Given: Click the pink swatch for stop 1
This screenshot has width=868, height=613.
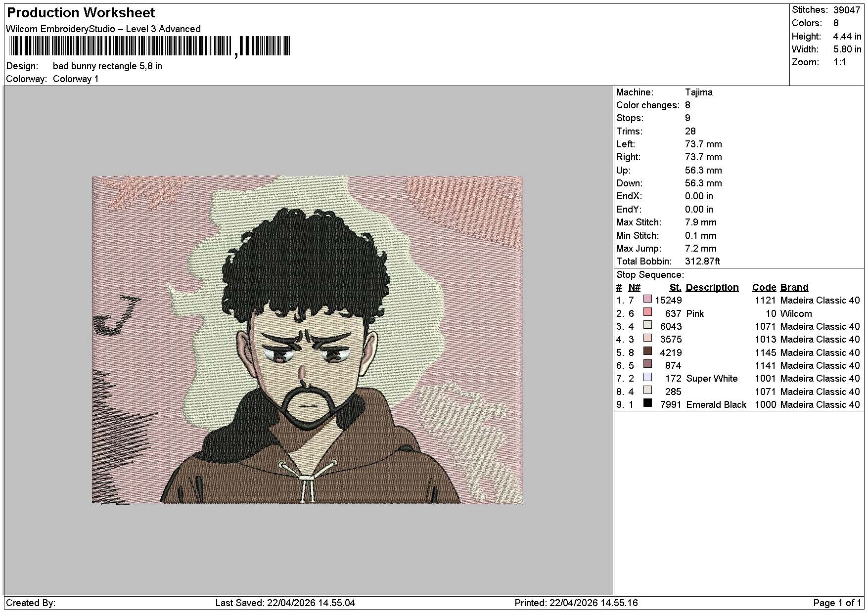Looking at the screenshot, I should click(647, 299).
